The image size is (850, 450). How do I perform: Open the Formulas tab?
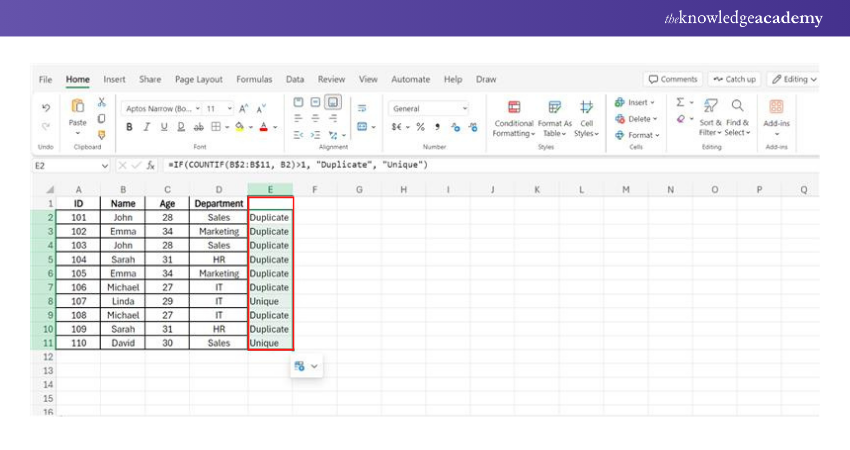pyautogui.click(x=254, y=79)
